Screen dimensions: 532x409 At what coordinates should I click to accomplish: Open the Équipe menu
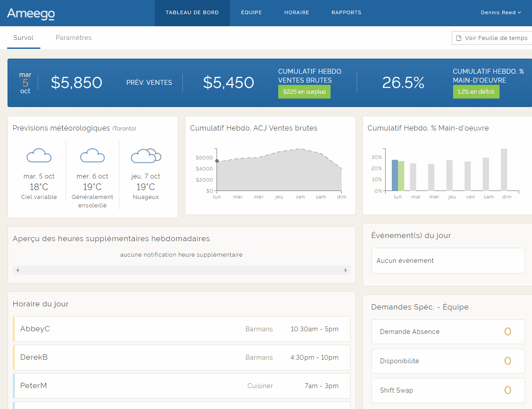(x=251, y=12)
